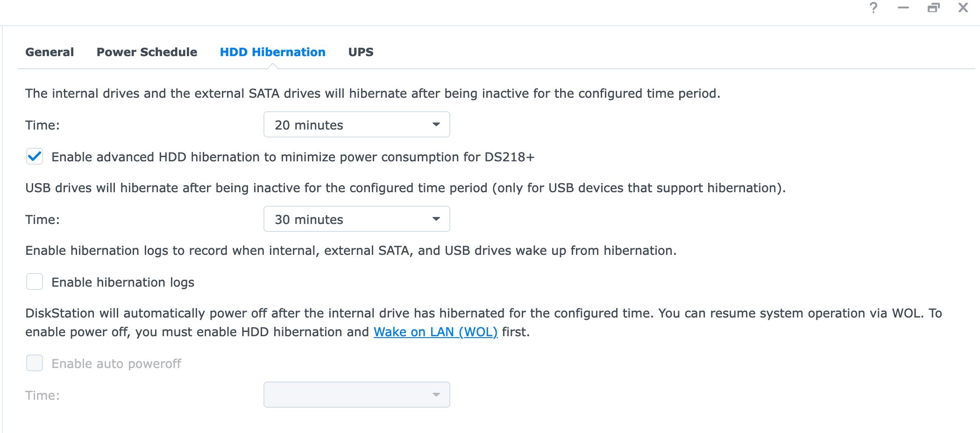This screenshot has height=433, width=980.
Task: Follow the Wake on LAN (WOL) link
Action: pyautogui.click(x=435, y=332)
